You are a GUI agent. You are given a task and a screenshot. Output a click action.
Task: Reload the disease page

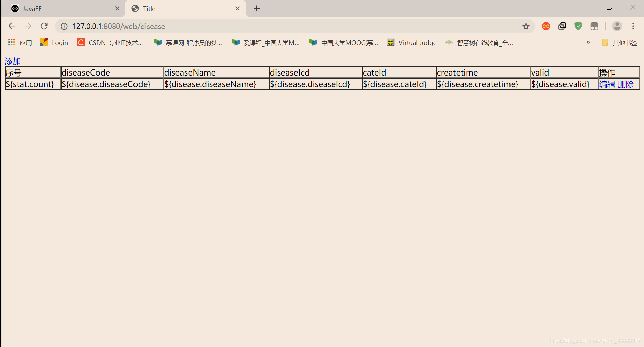(x=44, y=26)
